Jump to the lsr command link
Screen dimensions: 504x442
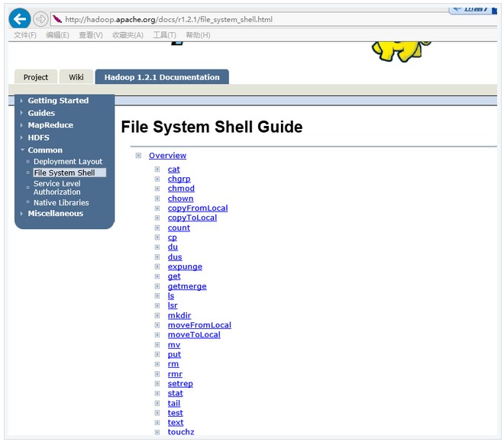coord(173,305)
